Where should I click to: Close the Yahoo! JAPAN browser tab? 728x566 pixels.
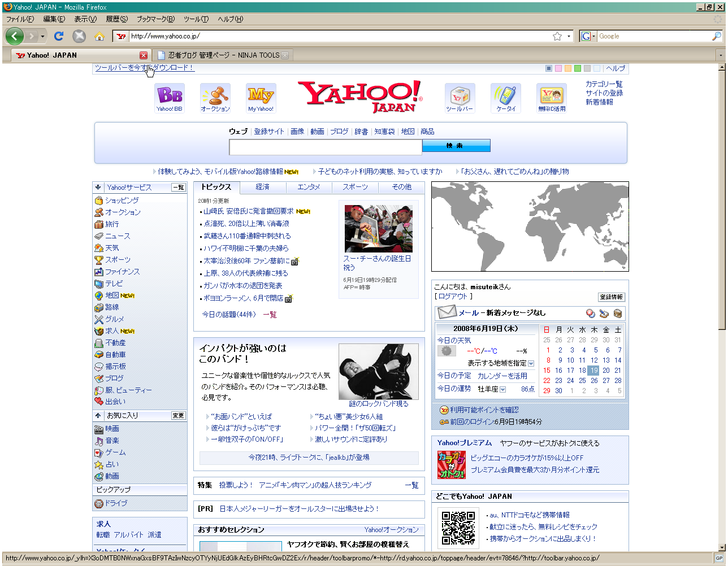[144, 55]
